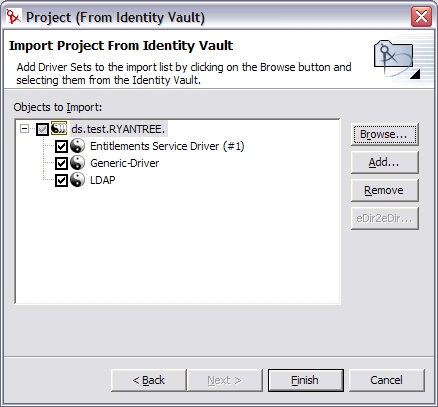Click the Designer app icon in title bar
This screenshot has height=407, width=438.
click(x=13, y=16)
